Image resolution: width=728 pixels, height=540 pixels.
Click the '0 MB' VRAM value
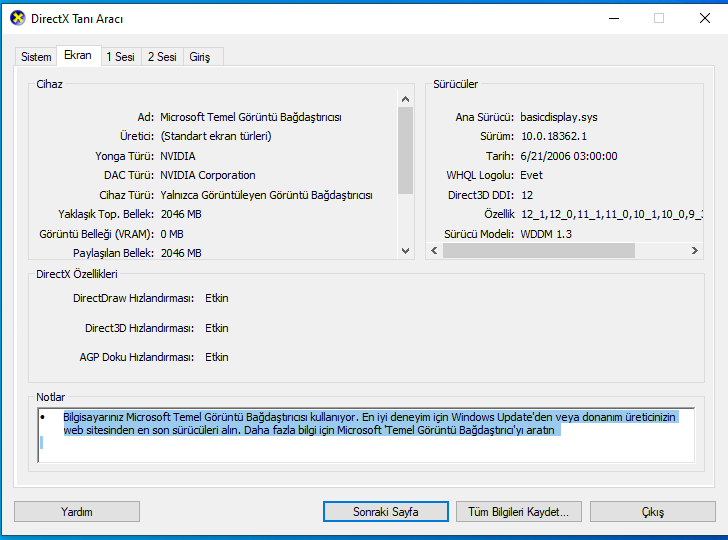(x=172, y=234)
